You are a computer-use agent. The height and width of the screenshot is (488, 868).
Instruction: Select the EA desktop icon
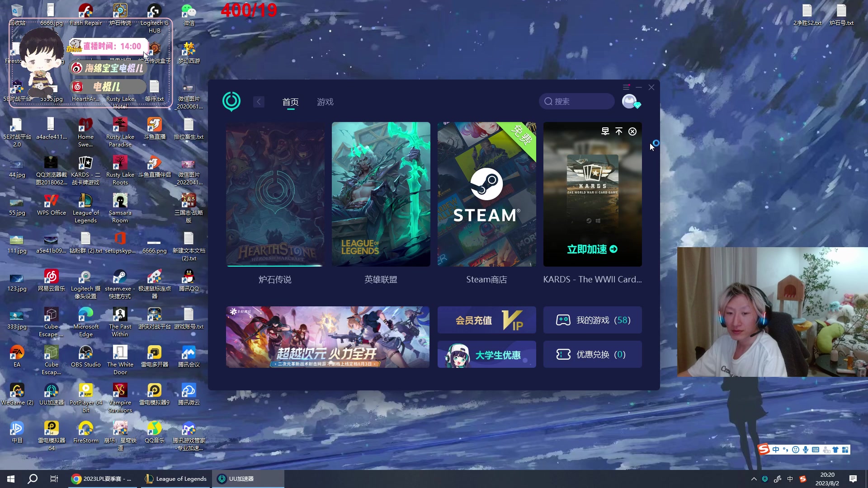17,356
